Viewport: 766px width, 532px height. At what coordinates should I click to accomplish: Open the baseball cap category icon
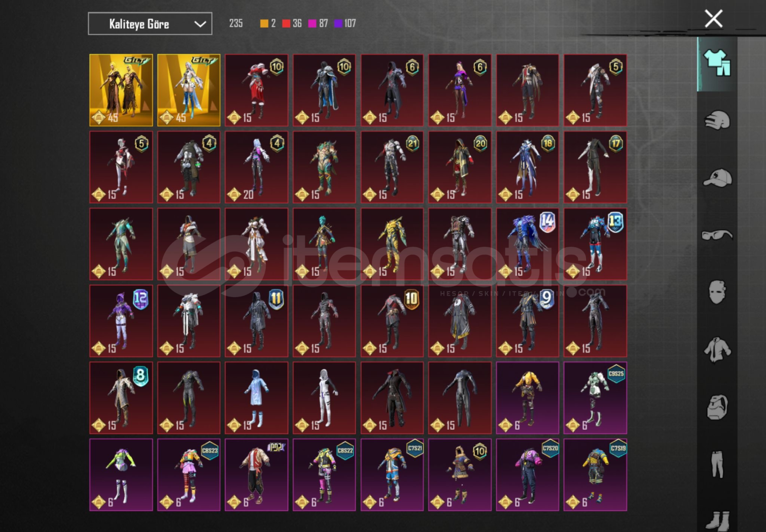coord(717,178)
